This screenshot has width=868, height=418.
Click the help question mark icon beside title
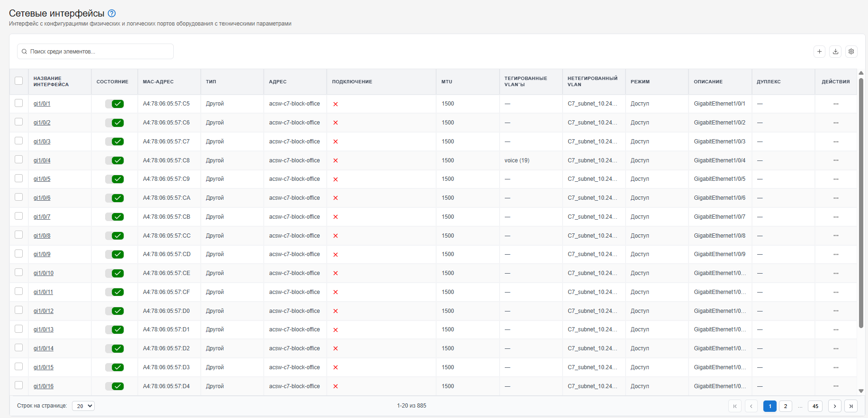coord(112,13)
